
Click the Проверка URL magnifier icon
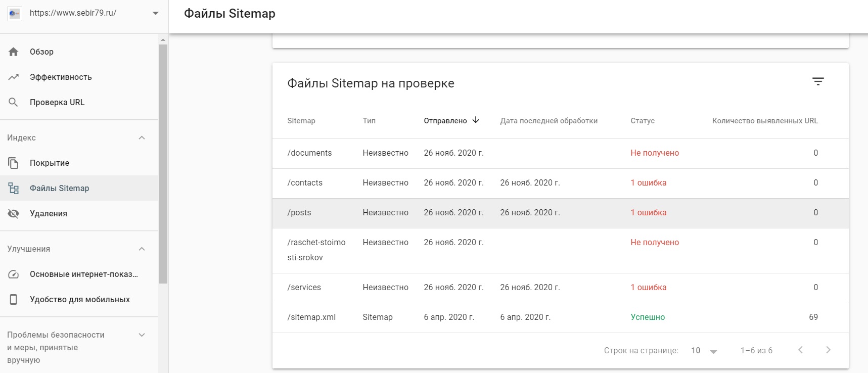(x=14, y=102)
